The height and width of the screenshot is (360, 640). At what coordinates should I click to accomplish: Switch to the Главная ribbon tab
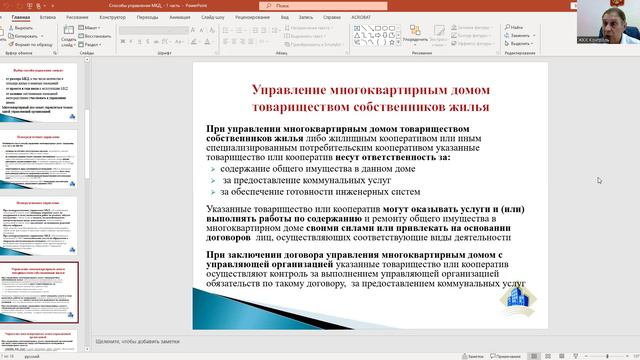(x=21, y=17)
